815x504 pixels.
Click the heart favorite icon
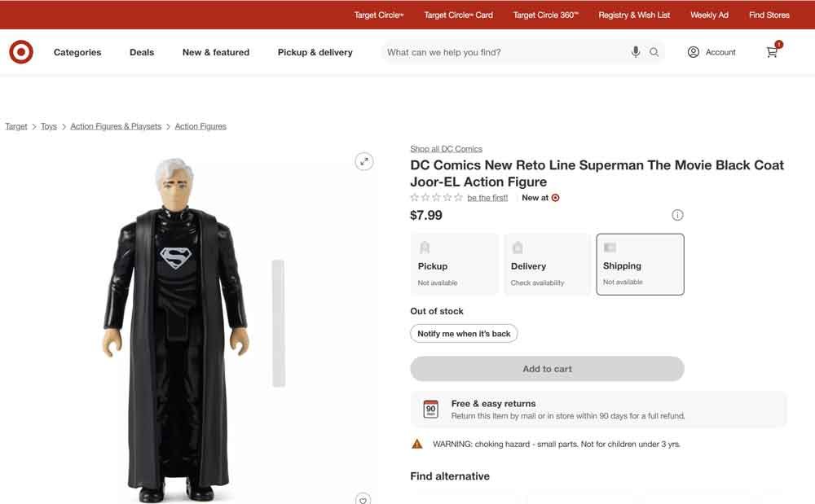[363, 498]
